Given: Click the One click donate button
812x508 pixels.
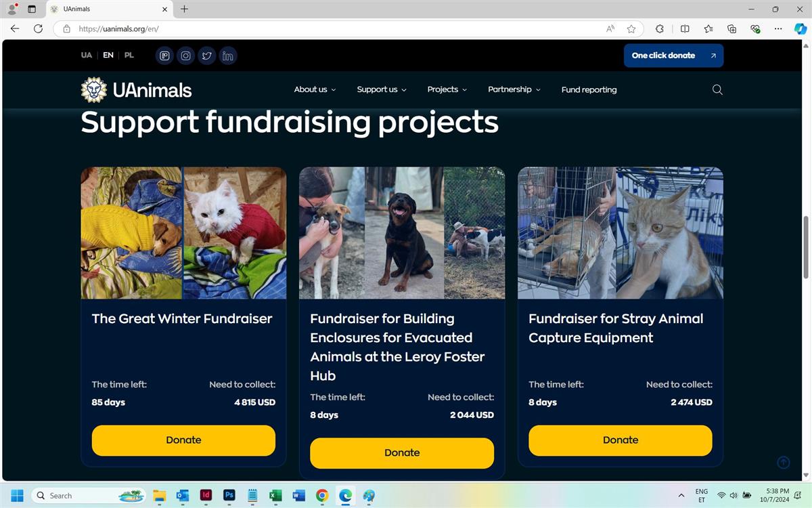Looking at the screenshot, I should 673,56.
